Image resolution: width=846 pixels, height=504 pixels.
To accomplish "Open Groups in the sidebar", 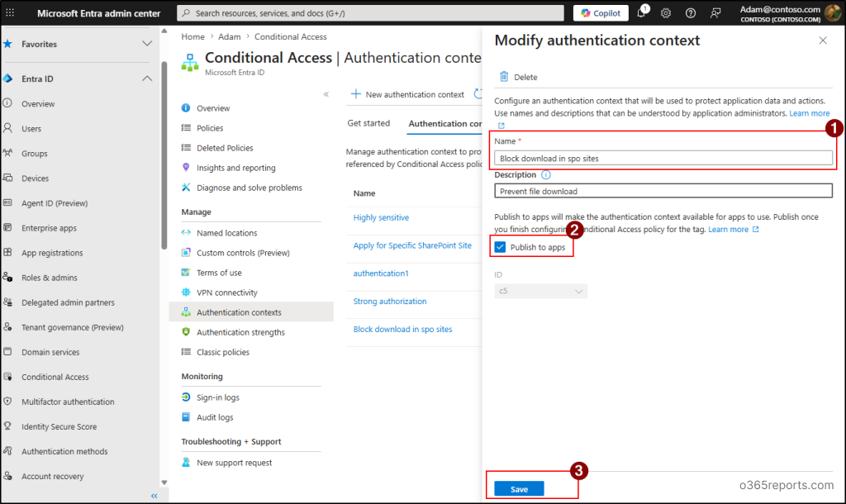I will [35, 153].
